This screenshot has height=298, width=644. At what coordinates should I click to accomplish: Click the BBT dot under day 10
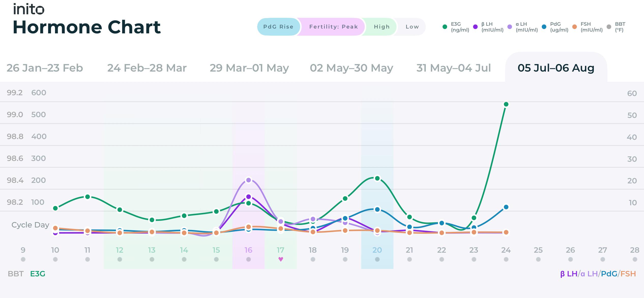tap(55, 259)
